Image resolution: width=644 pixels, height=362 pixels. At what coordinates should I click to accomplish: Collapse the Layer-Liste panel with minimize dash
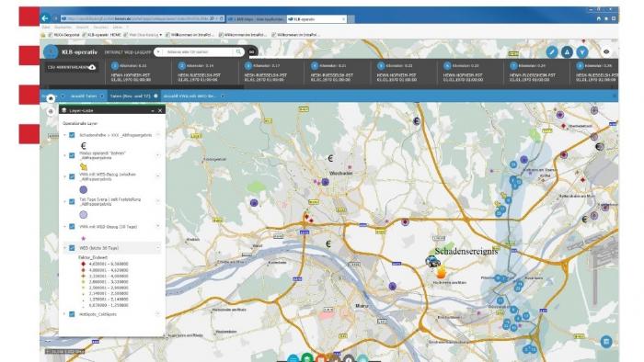click(153, 110)
